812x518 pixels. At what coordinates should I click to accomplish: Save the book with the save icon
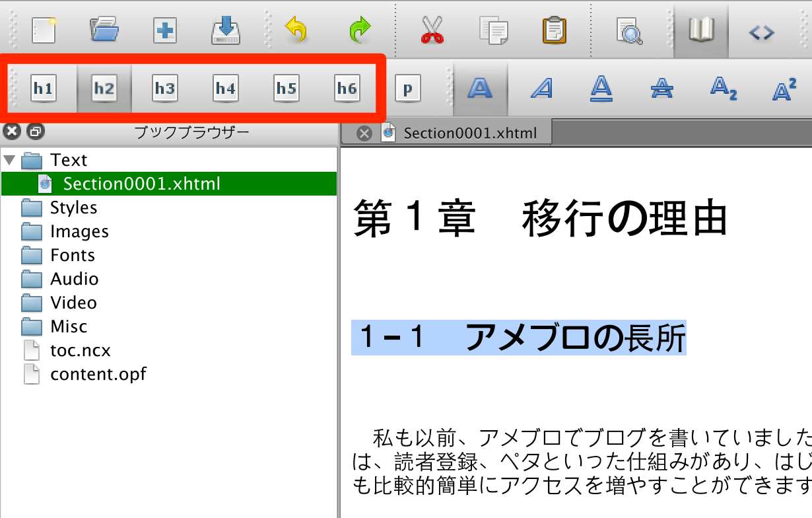[226, 30]
